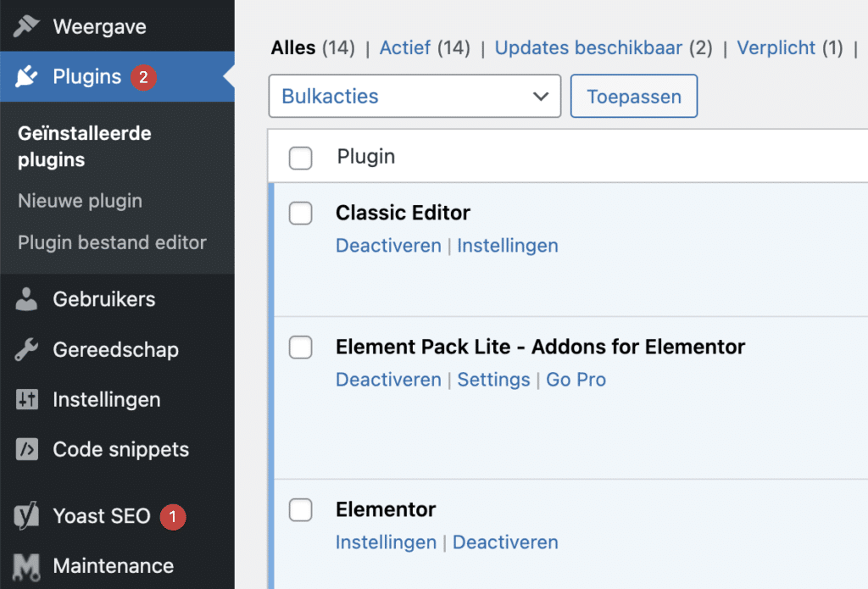Open Plugin bestand editor submenu item
This screenshot has width=868, height=589.
coord(112,242)
